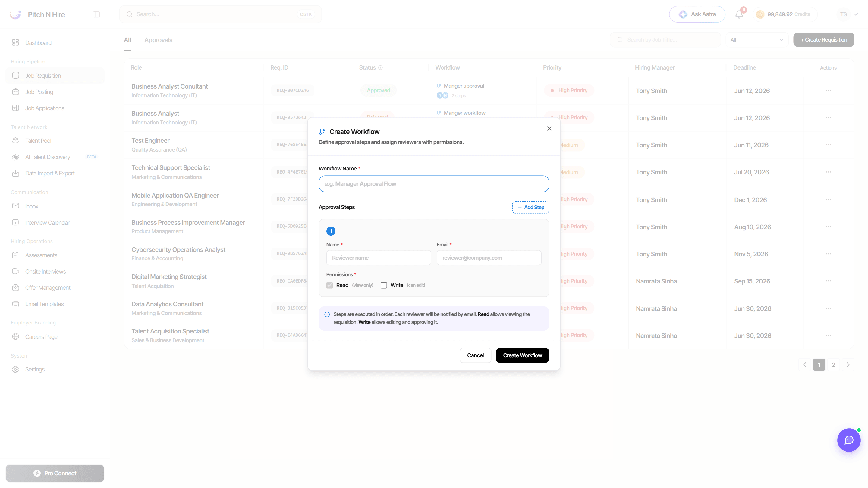868x488 pixels.
Task: Open the notifications bell
Action: coord(739,14)
